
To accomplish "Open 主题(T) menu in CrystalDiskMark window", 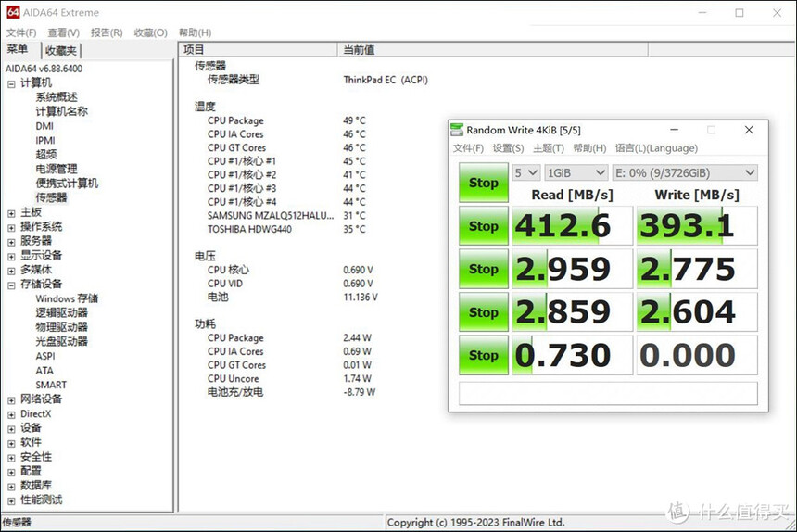I will 549,148.
